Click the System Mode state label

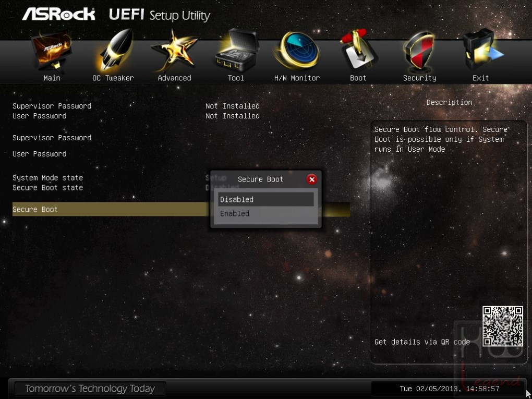click(x=48, y=178)
